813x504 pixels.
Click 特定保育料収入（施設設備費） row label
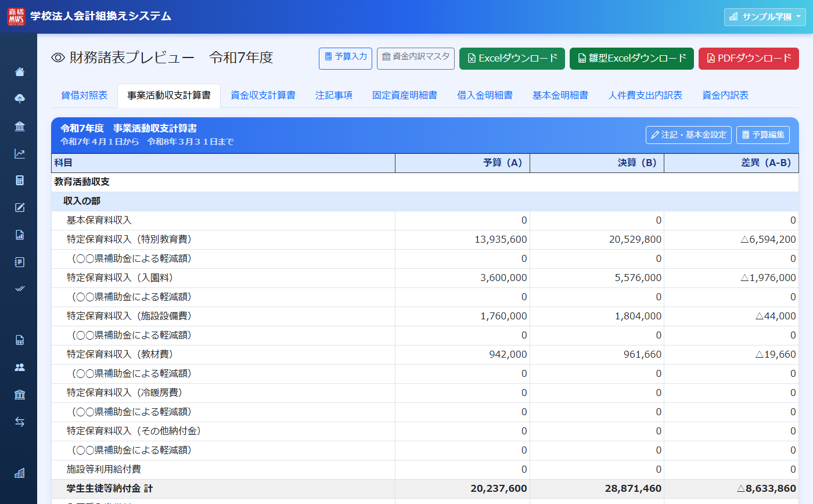point(129,316)
